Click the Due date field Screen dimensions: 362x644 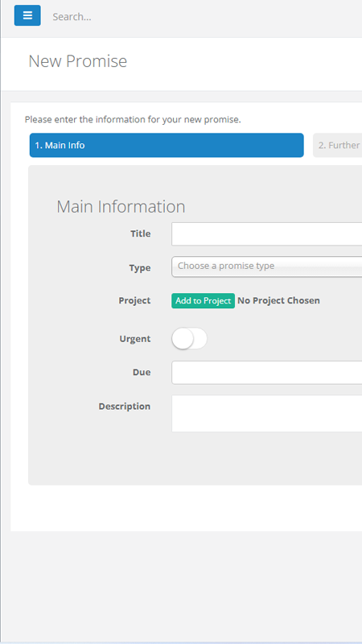pyautogui.click(x=267, y=373)
